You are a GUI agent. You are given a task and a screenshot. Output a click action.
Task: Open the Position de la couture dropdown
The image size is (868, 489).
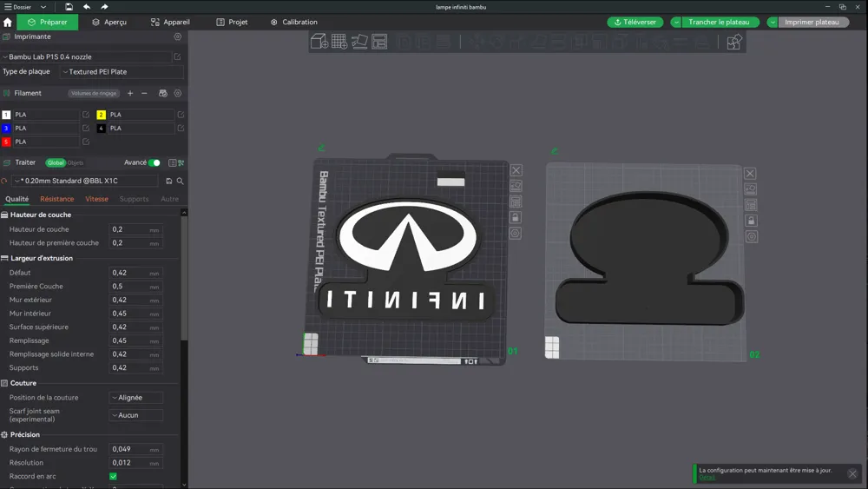[x=136, y=398]
